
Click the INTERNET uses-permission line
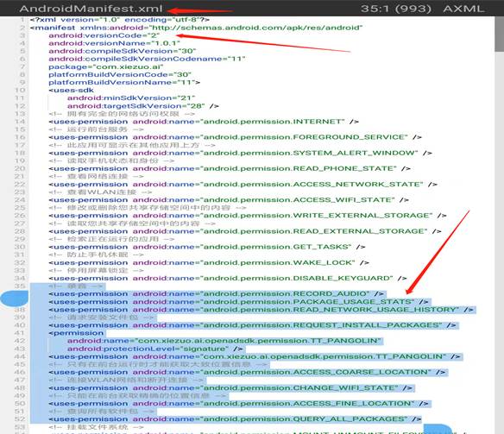point(204,122)
